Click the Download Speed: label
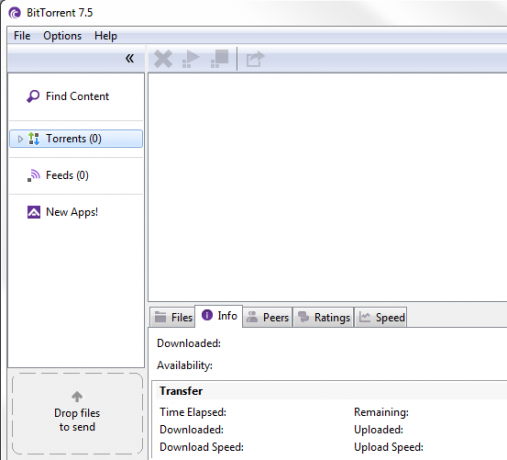 (x=202, y=447)
